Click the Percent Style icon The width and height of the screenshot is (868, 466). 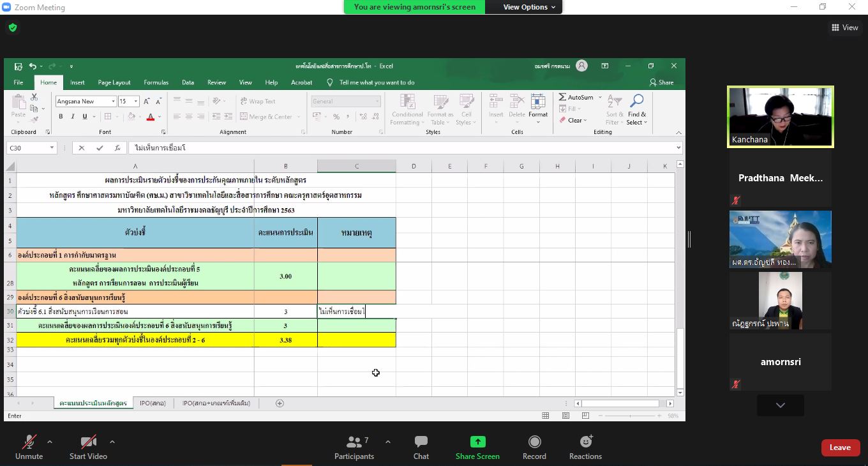(x=336, y=117)
